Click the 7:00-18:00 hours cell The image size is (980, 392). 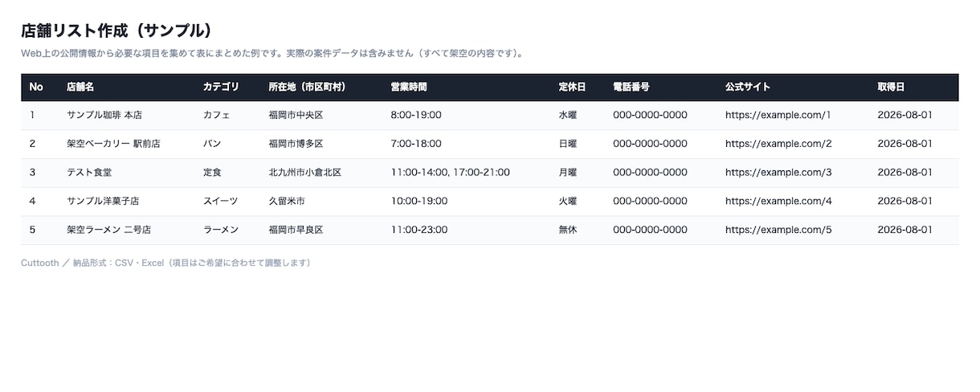point(416,144)
